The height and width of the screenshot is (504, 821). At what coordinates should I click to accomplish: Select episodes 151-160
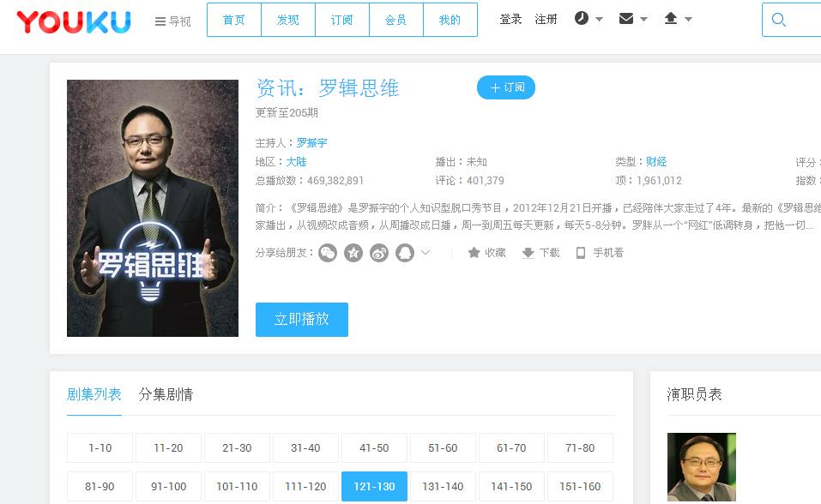click(580, 486)
